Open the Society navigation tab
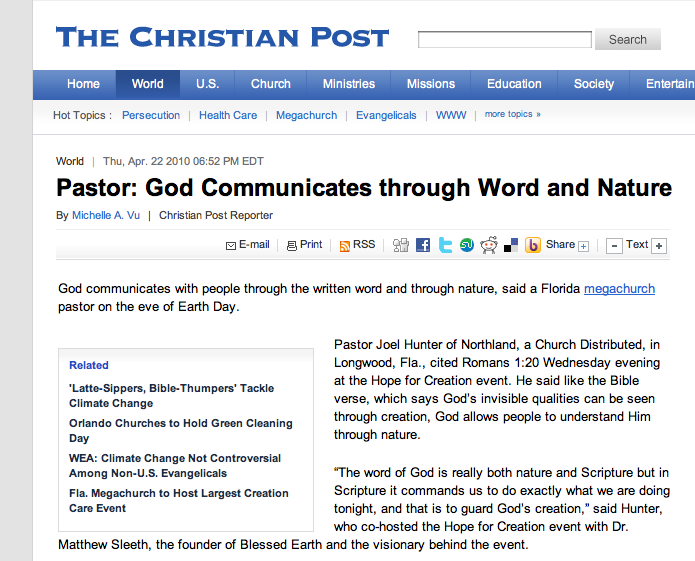The width and height of the screenshot is (695, 561). click(594, 84)
